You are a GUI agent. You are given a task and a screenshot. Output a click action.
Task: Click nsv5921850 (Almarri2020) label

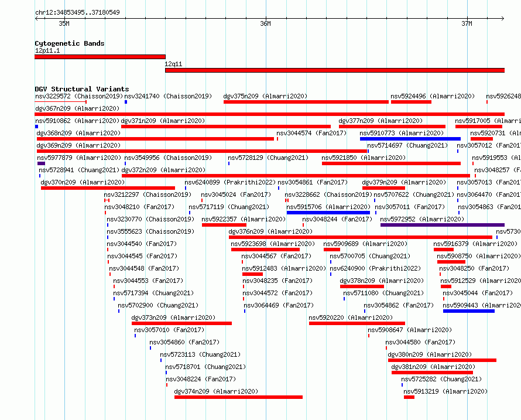point(364,158)
